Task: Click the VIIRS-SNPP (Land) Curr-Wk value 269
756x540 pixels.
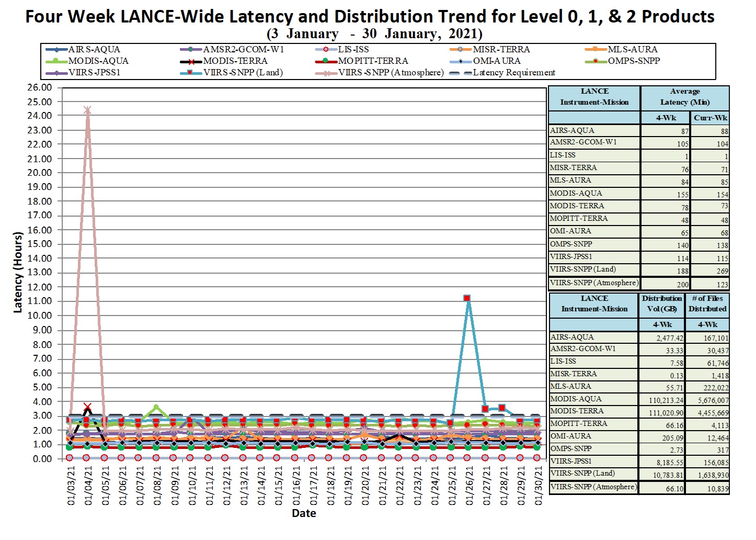Action: (x=722, y=271)
